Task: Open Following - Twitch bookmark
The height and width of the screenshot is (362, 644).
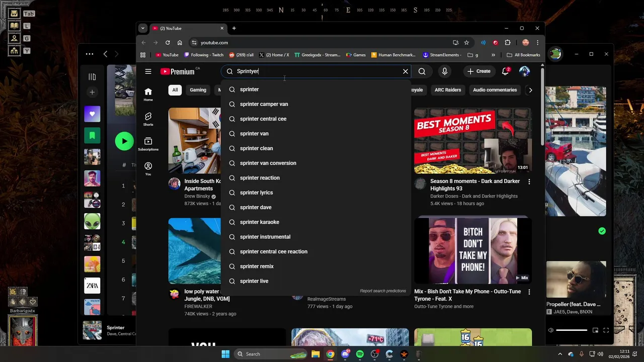Action: 204,55
